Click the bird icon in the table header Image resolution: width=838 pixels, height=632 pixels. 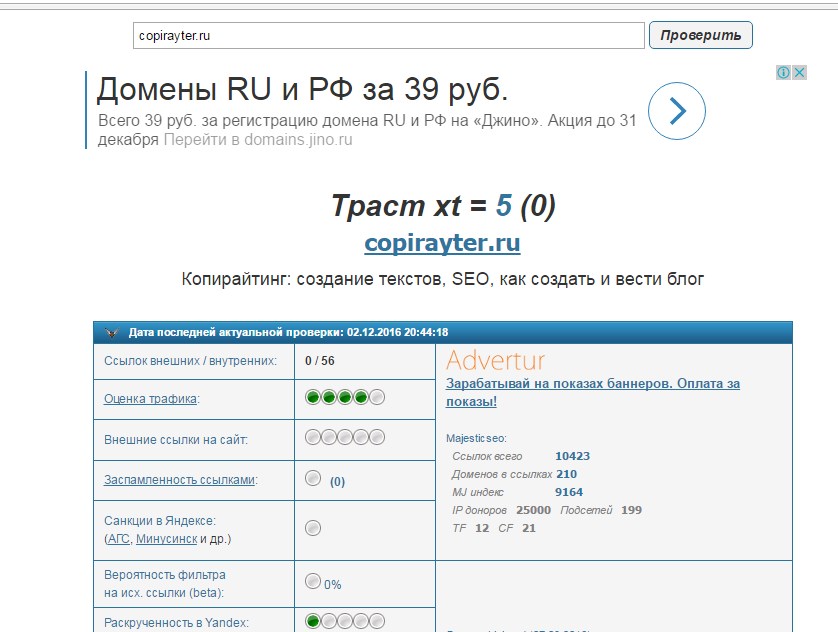tap(111, 333)
